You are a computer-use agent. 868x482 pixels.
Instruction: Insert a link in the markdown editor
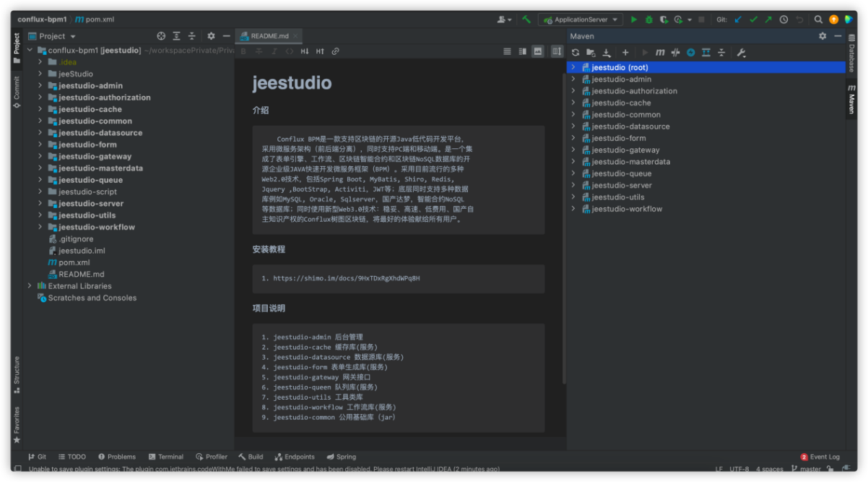pos(336,51)
